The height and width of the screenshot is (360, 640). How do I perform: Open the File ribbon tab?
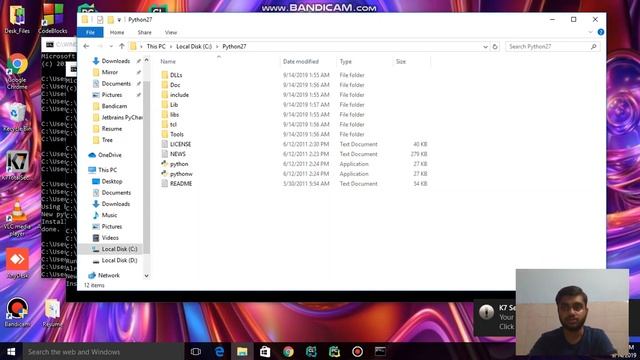[x=90, y=32]
